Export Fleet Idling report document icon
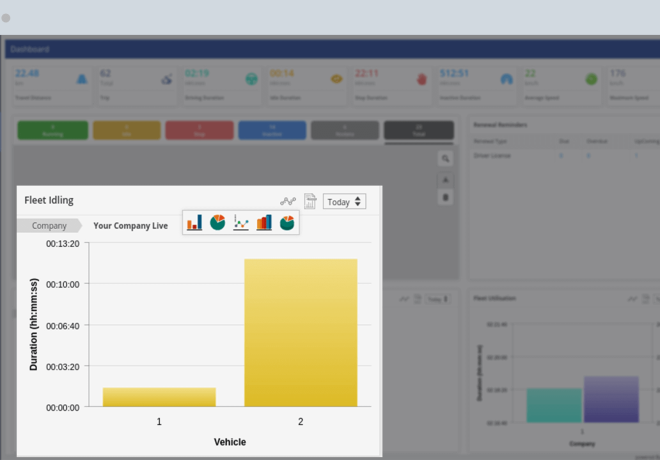This screenshot has width=660, height=460. tap(310, 202)
